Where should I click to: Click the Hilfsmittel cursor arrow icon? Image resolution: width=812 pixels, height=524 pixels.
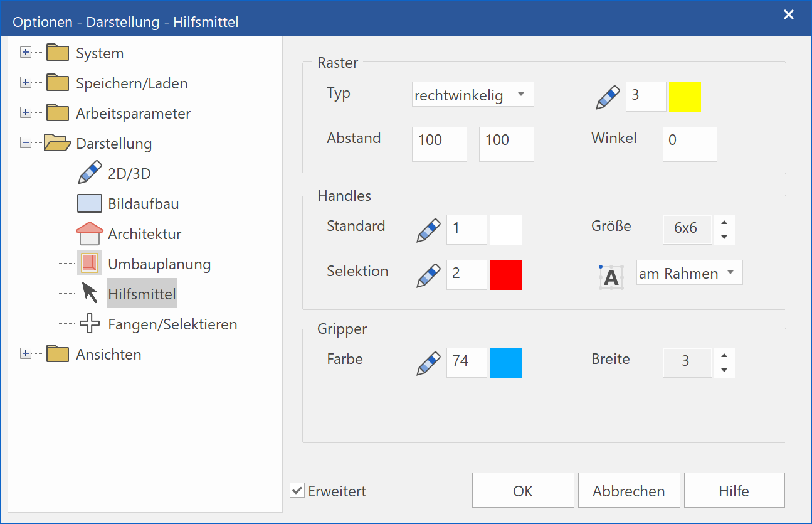tap(90, 293)
